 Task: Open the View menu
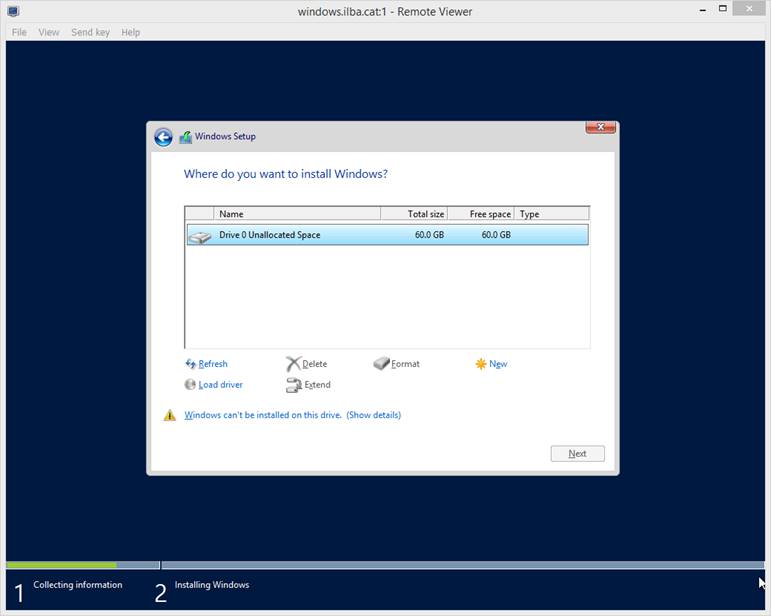point(49,32)
